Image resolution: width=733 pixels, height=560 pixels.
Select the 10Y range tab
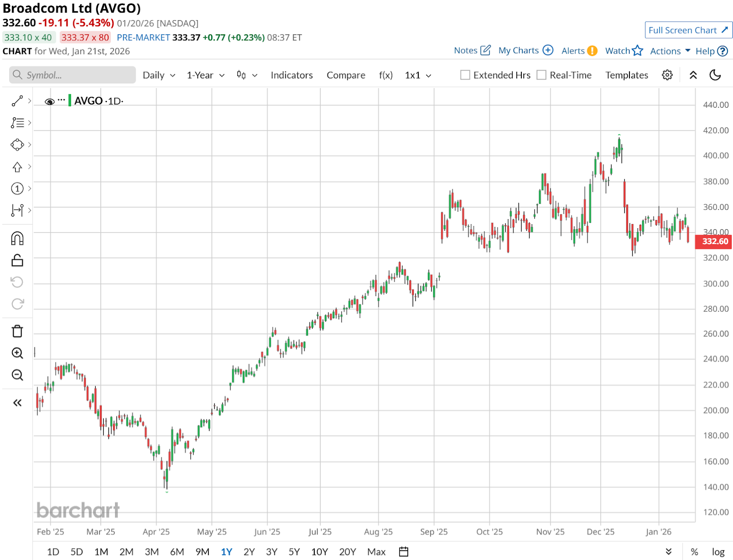(x=320, y=552)
